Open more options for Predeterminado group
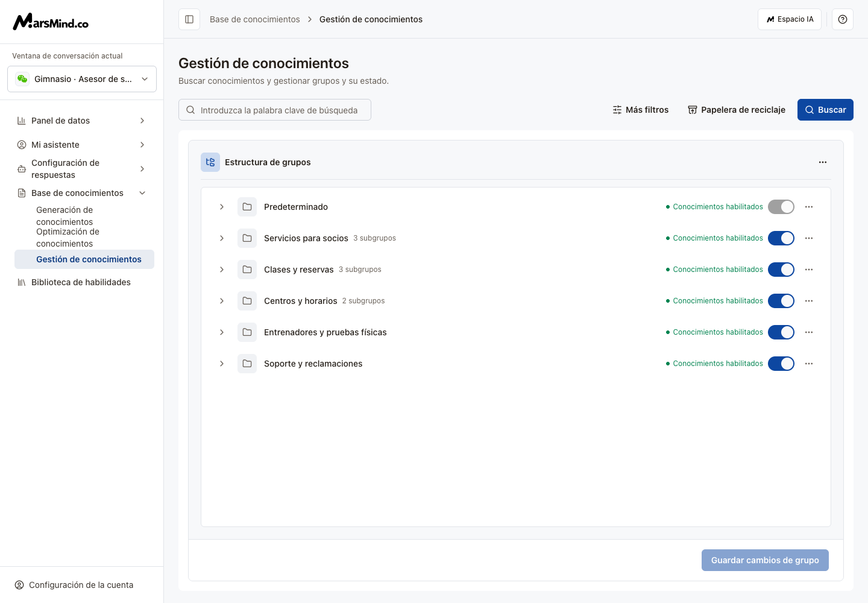Viewport: 868px width, 603px height. (x=809, y=207)
